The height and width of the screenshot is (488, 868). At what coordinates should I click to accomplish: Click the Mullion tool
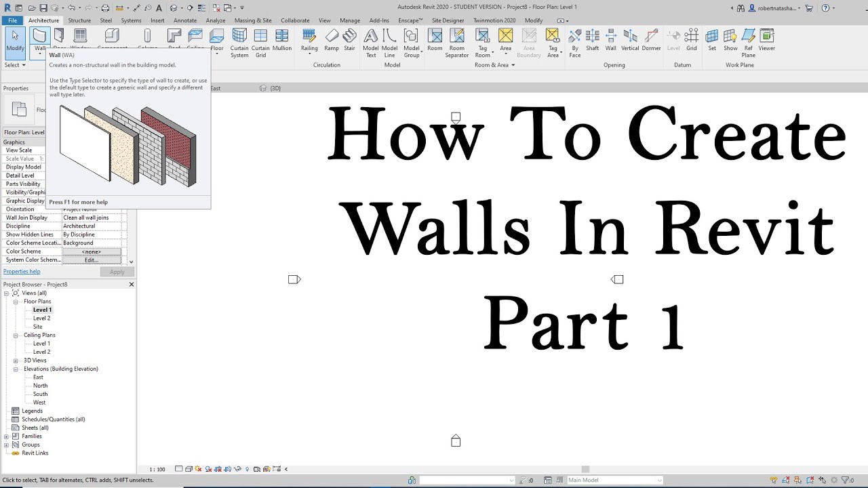pos(282,41)
